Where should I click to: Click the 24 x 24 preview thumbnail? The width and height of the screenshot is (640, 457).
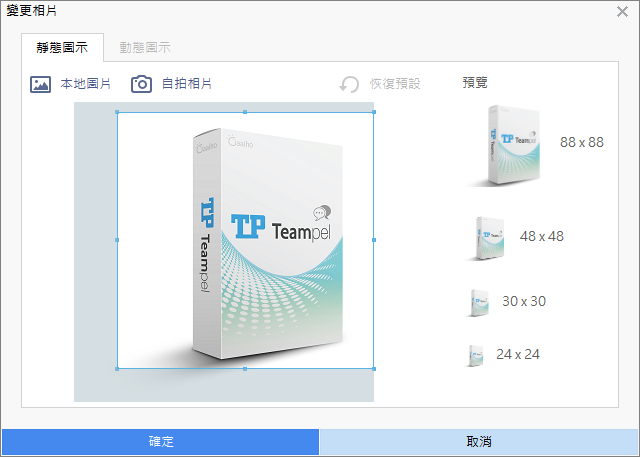(476, 356)
